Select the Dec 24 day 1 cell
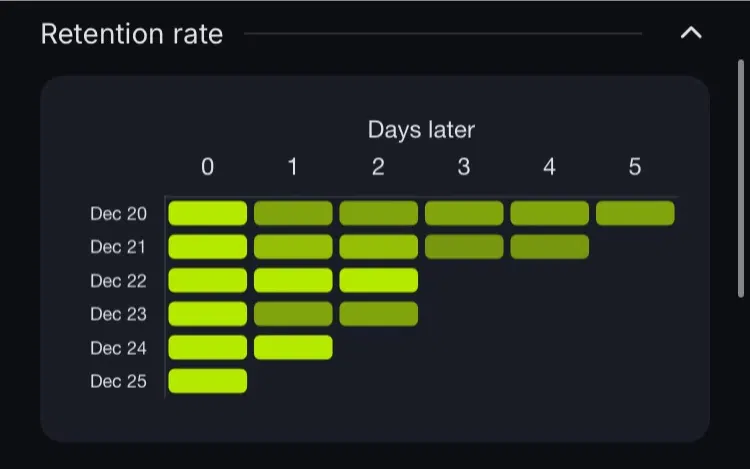The height and width of the screenshot is (469, 750). 293,347
